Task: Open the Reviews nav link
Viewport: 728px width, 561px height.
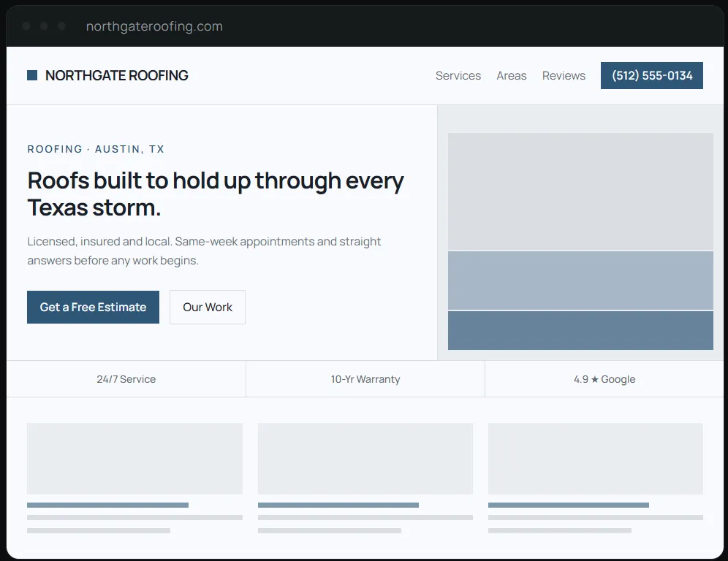Action: (x=564, y=76)
